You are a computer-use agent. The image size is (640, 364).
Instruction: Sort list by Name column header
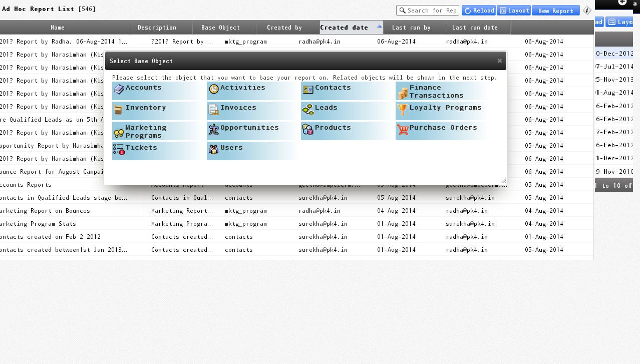pyautogui.click(x=58, y=28)
